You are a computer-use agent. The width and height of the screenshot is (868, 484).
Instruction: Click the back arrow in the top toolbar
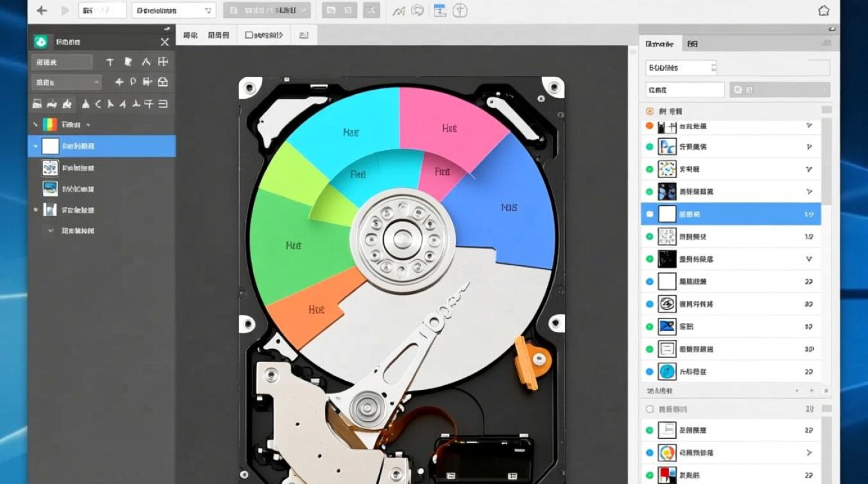click(x=41, y=10)
